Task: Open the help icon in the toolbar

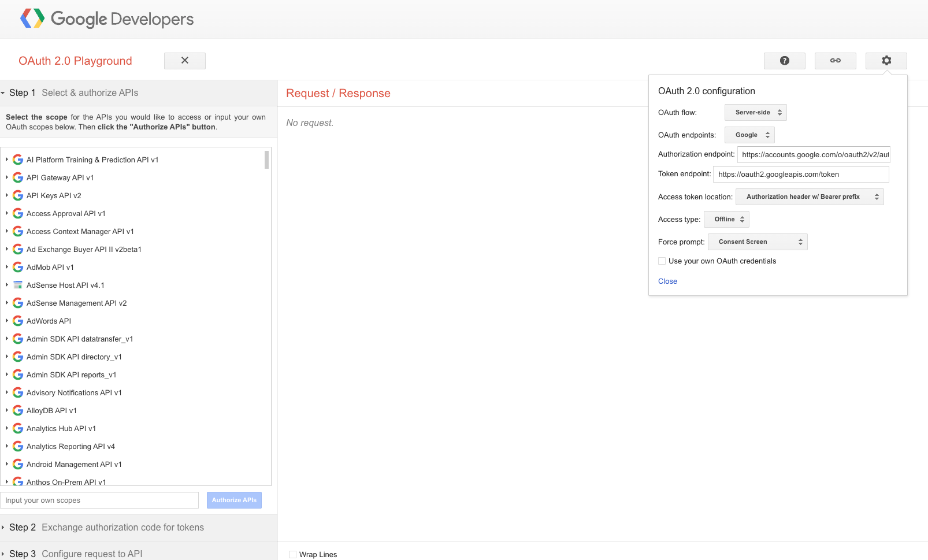Action: pyautogui.click(x=784, y=60)
